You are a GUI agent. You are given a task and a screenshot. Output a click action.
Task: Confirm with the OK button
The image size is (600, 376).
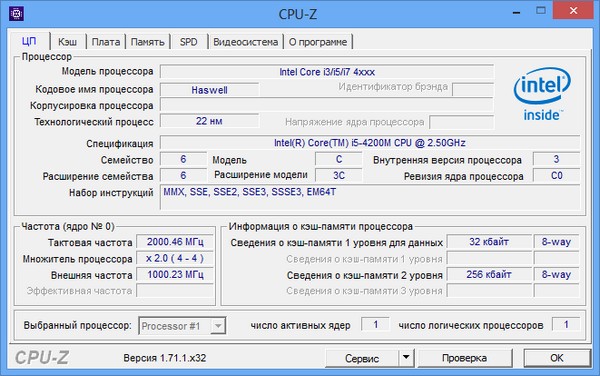click(557, 358)
